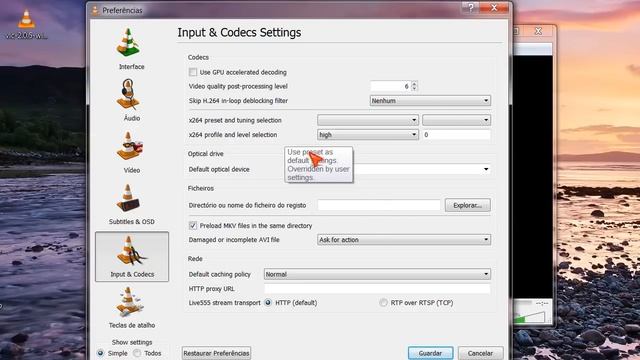Open x264 profile dropdown showing high
The height and width of the screenshot is (360, 640).
tap(368, 135)
